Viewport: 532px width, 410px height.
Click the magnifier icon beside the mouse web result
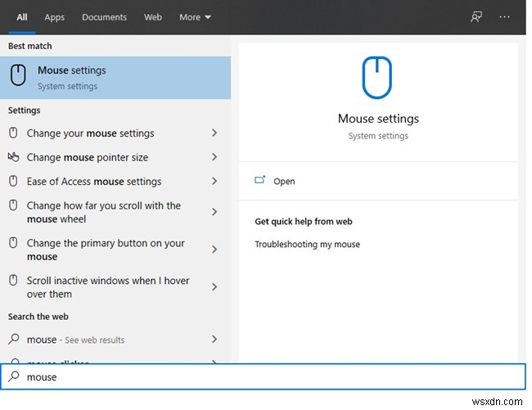click(x=13, y=340)
